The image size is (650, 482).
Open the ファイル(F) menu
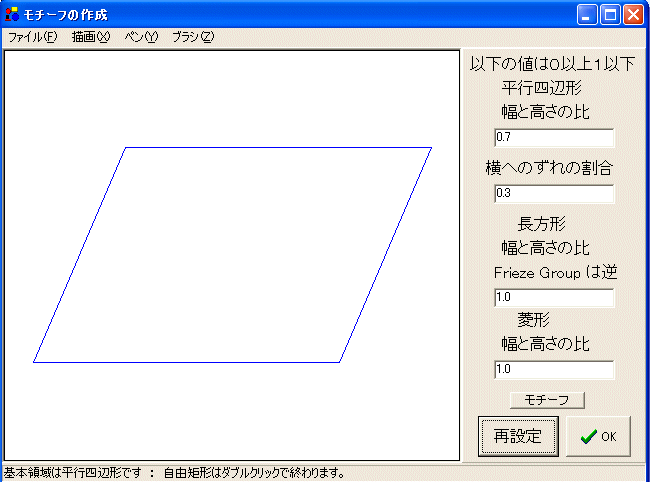(33, 37)
